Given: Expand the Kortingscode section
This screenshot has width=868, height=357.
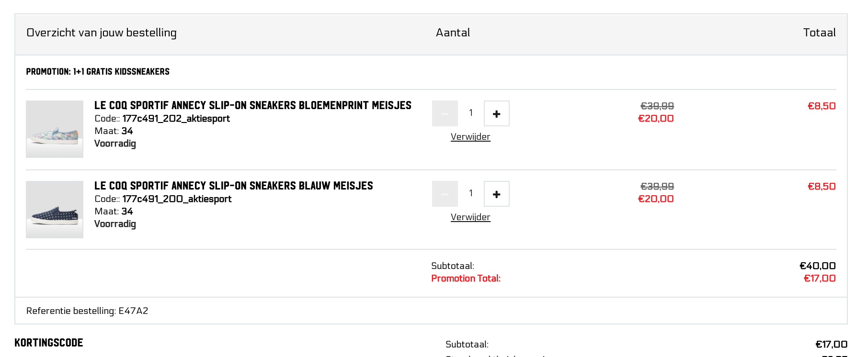Looking at the screenshot, I should click(49, 343).
